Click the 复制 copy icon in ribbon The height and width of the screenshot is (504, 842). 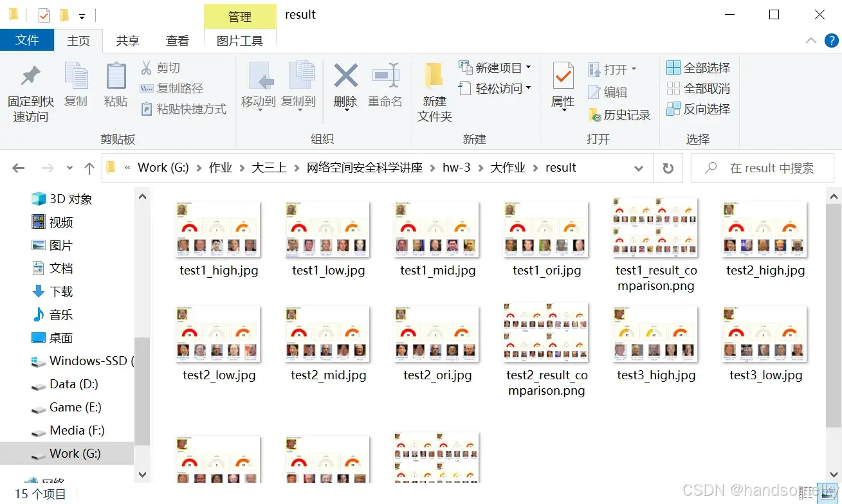(x=76, y=76)
